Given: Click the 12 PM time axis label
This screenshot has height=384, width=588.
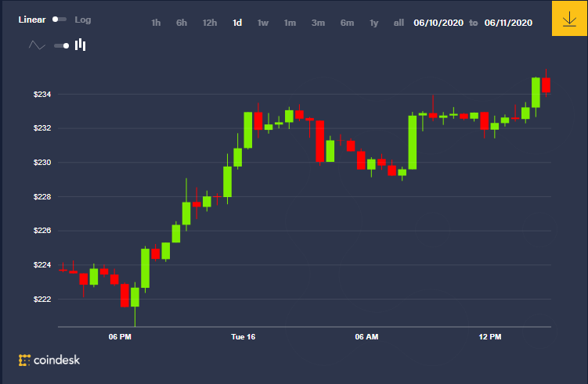Looking at the screenshot, I should [490, 337].
